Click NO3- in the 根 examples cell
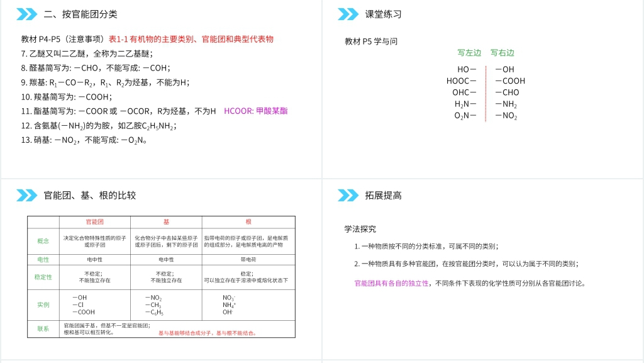The width and height of the screenshot is (644, 363). pyautogui.click(x=229, y=298)
